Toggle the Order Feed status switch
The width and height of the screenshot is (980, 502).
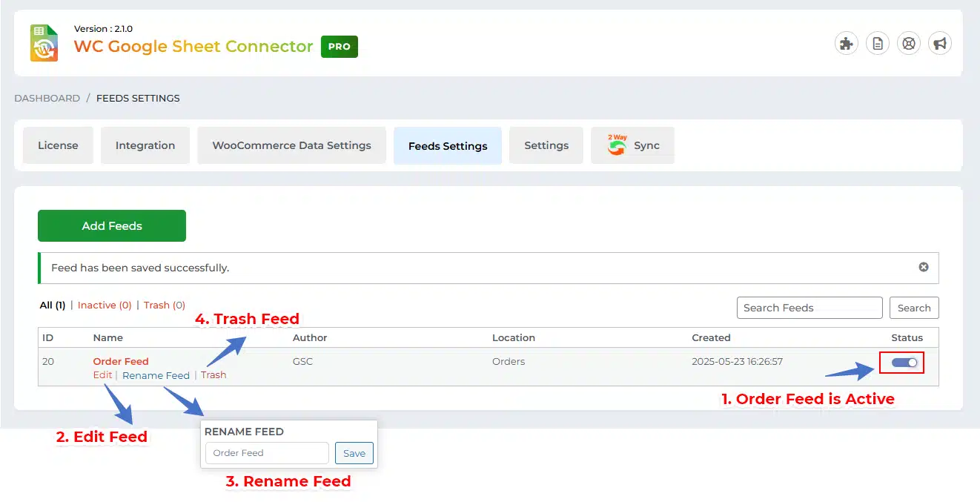[904, 363]
